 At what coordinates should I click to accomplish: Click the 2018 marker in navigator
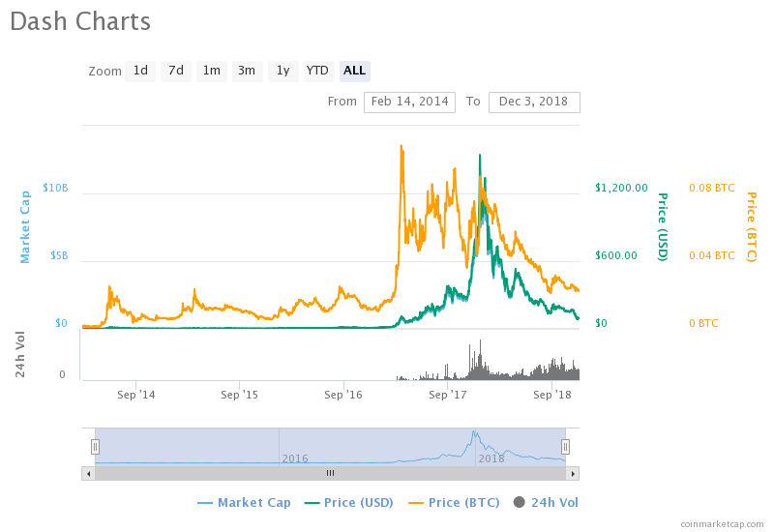pyautogui.click(x=491, y=458)
